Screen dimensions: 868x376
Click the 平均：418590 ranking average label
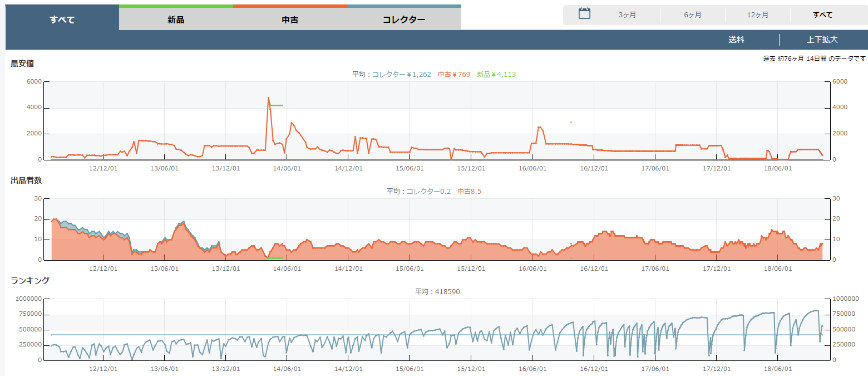[437, 291]
